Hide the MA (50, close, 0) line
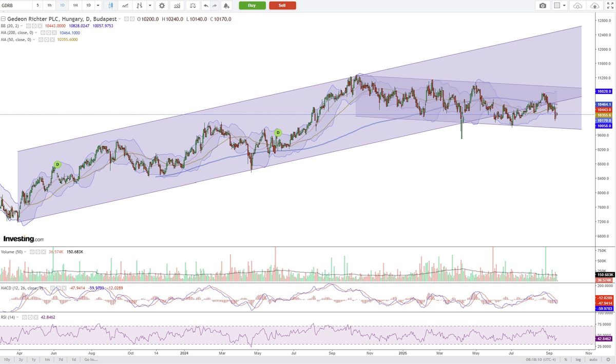The image size is (616, 364). click(x=41, y=39)
